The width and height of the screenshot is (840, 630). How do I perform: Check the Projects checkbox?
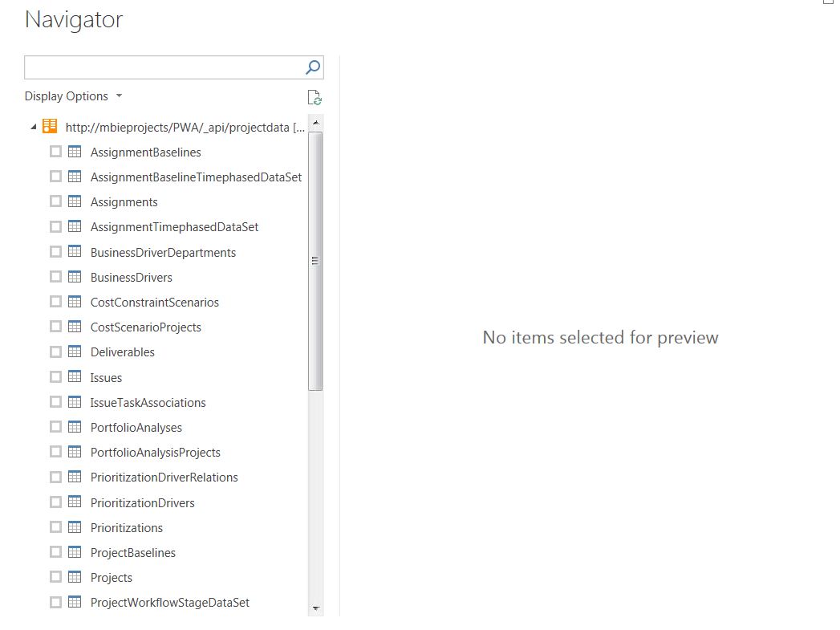pyautogui.click(x=55, y=577)
